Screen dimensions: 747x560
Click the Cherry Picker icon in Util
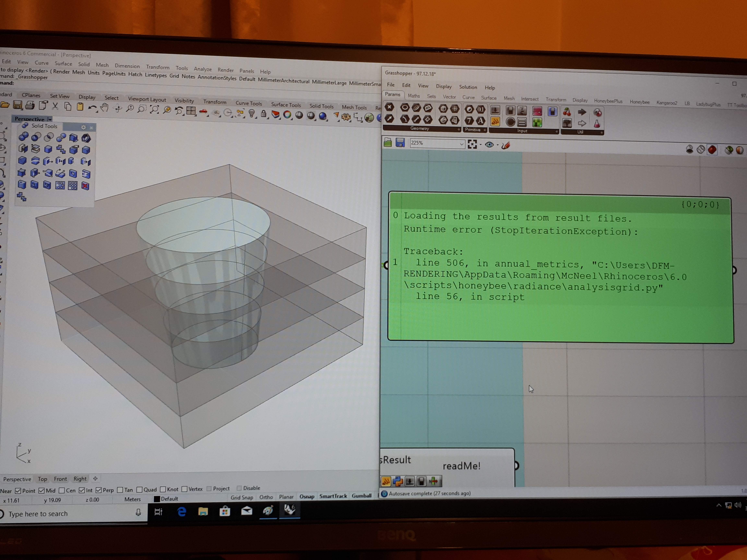coord(567,112)
